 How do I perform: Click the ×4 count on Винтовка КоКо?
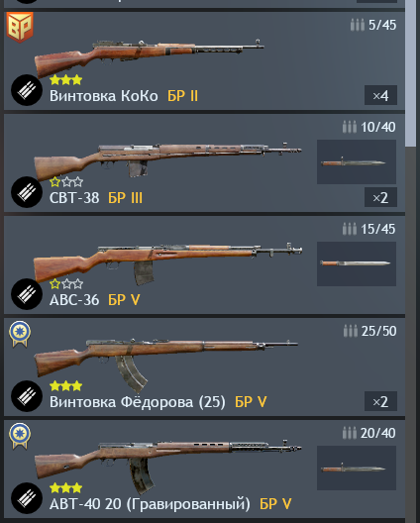380,95
